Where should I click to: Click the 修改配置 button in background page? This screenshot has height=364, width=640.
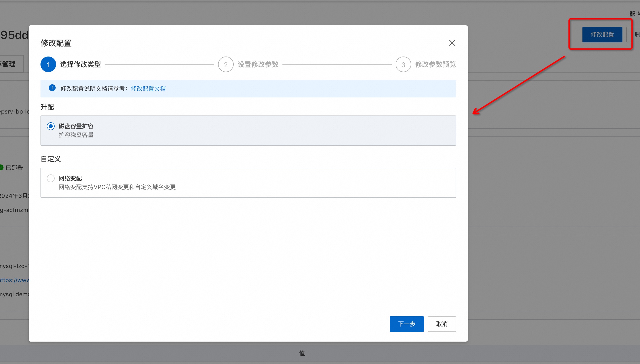point(602,35)
